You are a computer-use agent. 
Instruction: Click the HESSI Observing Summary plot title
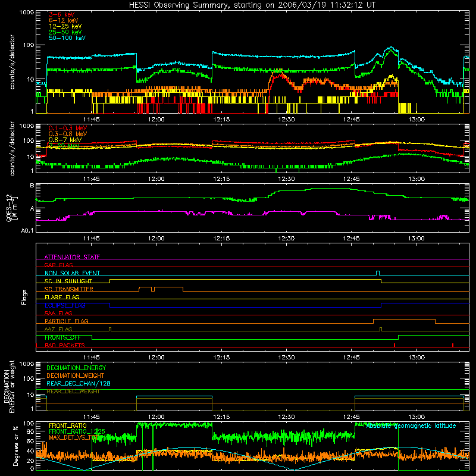click(x=252, y=5)
